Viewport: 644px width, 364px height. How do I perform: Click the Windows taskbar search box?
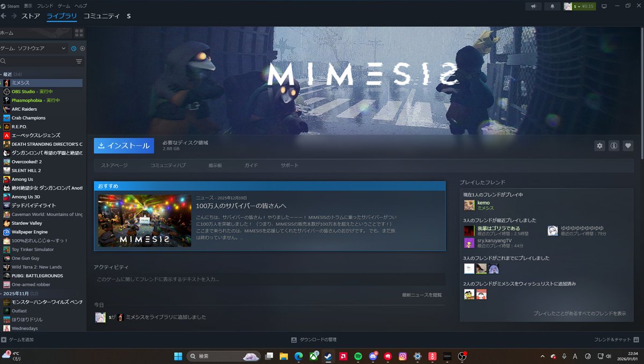coord(224,356)
